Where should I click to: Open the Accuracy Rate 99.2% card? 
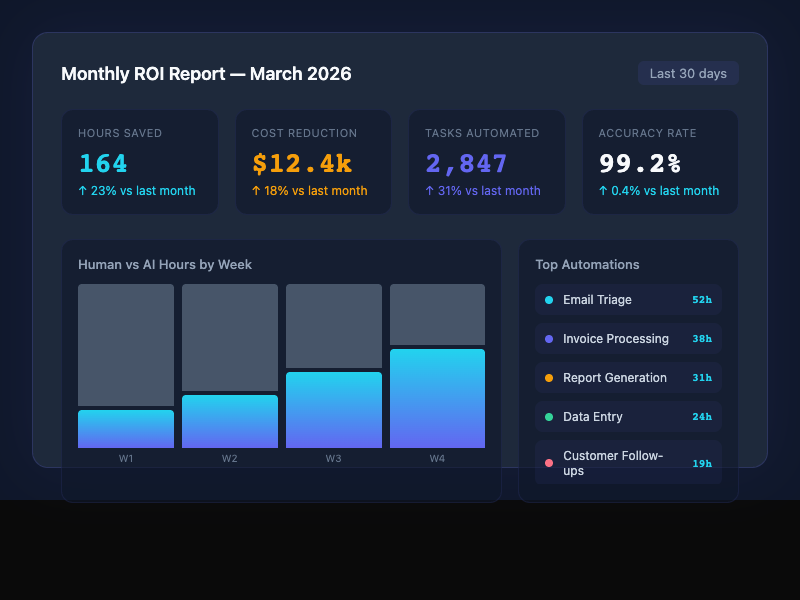(x=660, y=162)
